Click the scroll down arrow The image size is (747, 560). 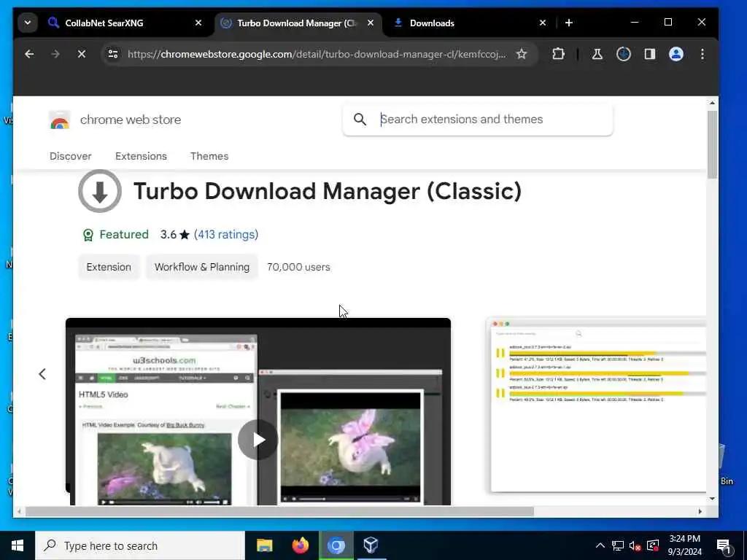[712, 499]
